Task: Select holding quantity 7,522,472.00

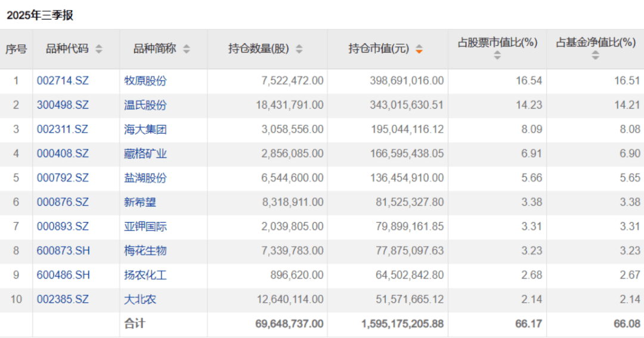Action: (292, 81)
